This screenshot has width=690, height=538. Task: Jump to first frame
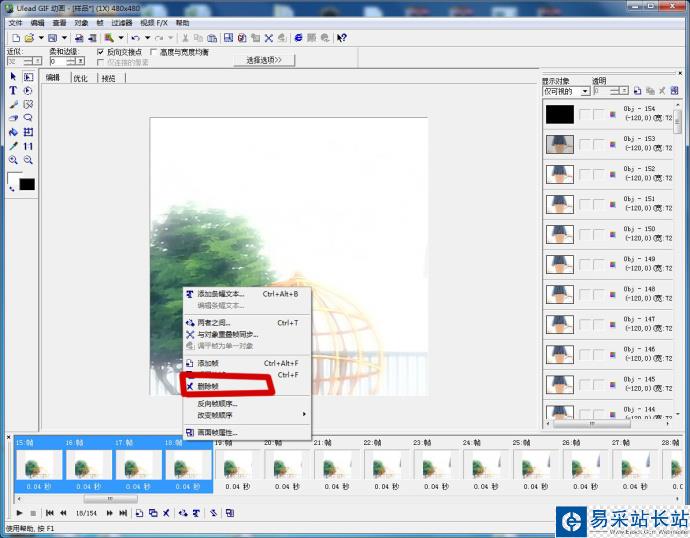coord(50,513)
